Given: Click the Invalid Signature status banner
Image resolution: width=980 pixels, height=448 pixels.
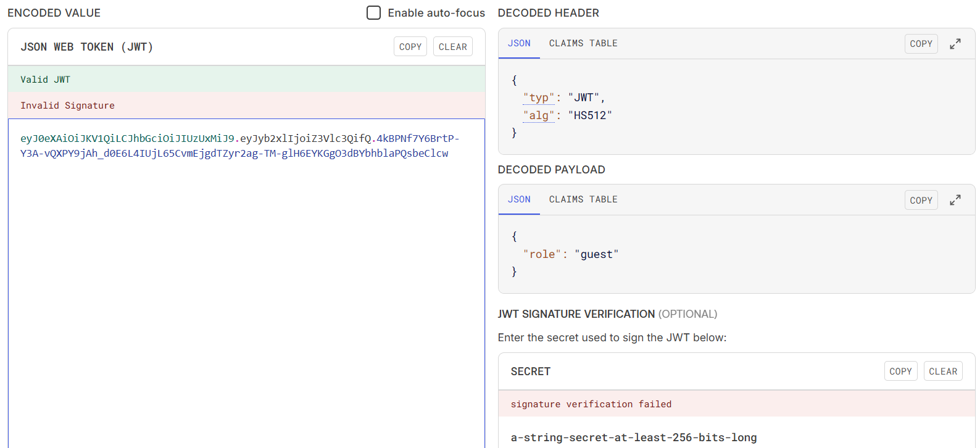Looking at the screenshot, I should point(246,106).
